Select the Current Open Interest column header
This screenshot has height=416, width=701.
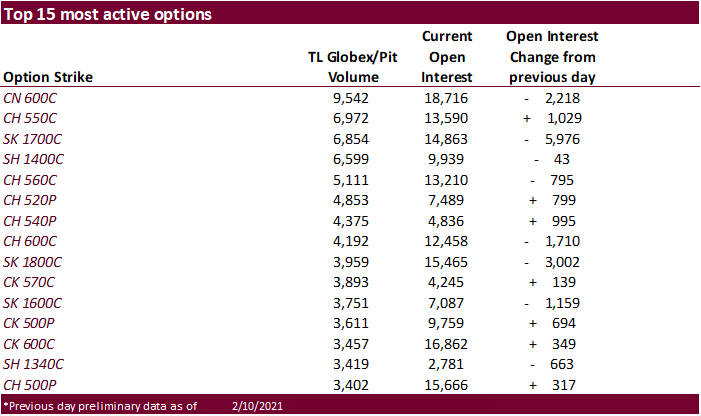coord(454,56)
